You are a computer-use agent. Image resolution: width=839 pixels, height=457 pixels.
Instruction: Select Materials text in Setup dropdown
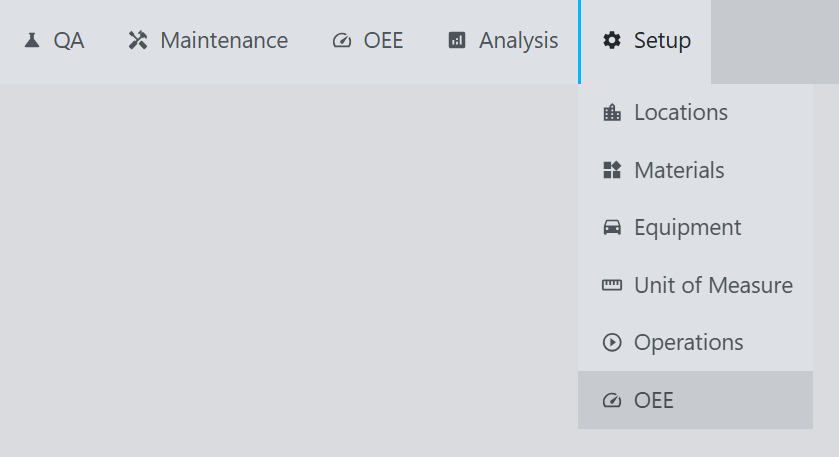[680, 170]
